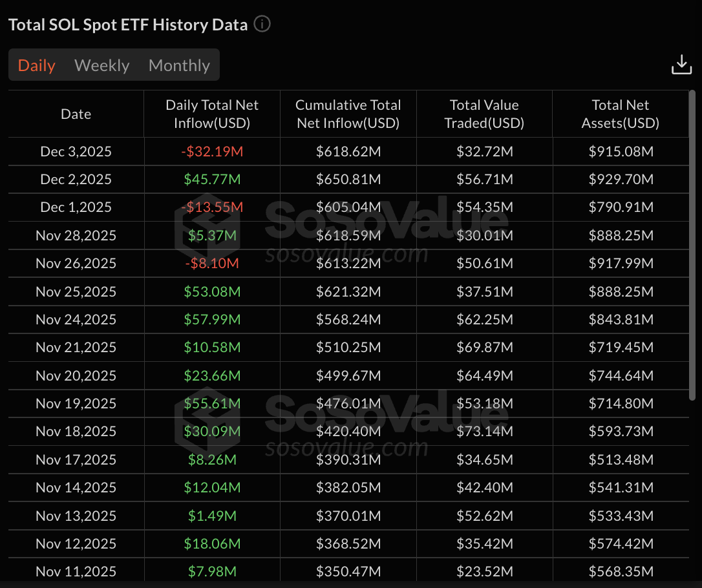Image resolution: width=702 pixels, height=588 pixels.
Task: Click the $23.66M net inflow value
Action: pos(212,375)
